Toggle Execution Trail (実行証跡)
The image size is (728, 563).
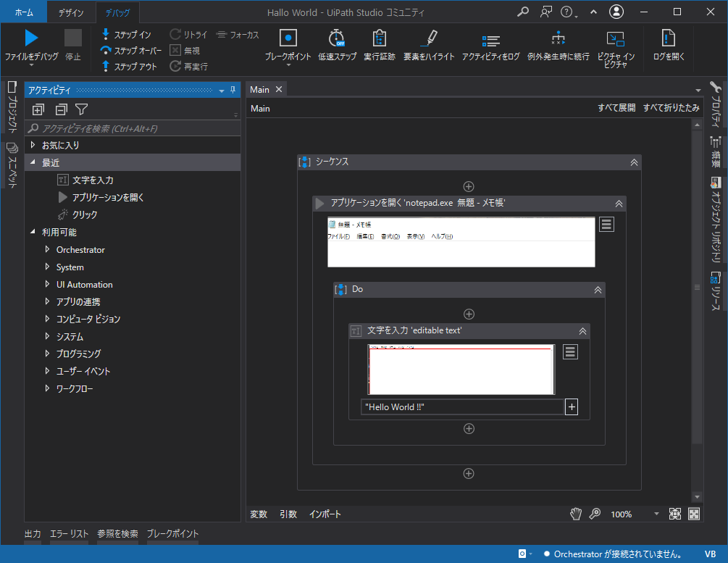click(x=380, y=45)
